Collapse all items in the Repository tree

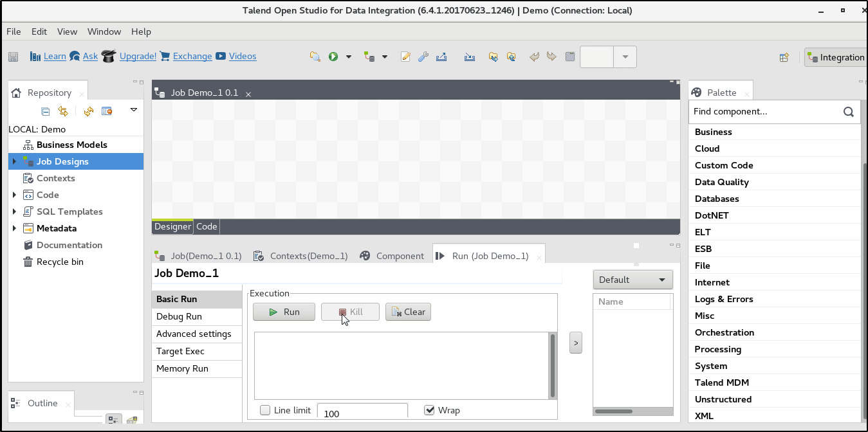pyautogui.click(x=45, y=111)
